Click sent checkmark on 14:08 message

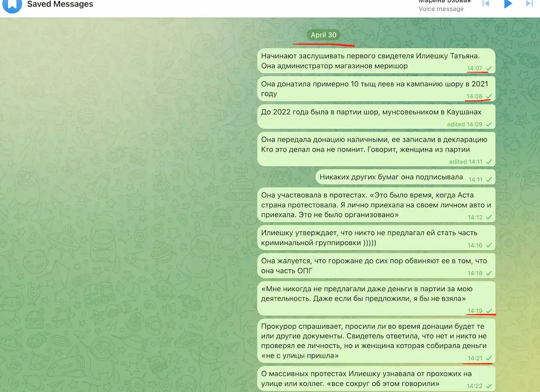489,96
